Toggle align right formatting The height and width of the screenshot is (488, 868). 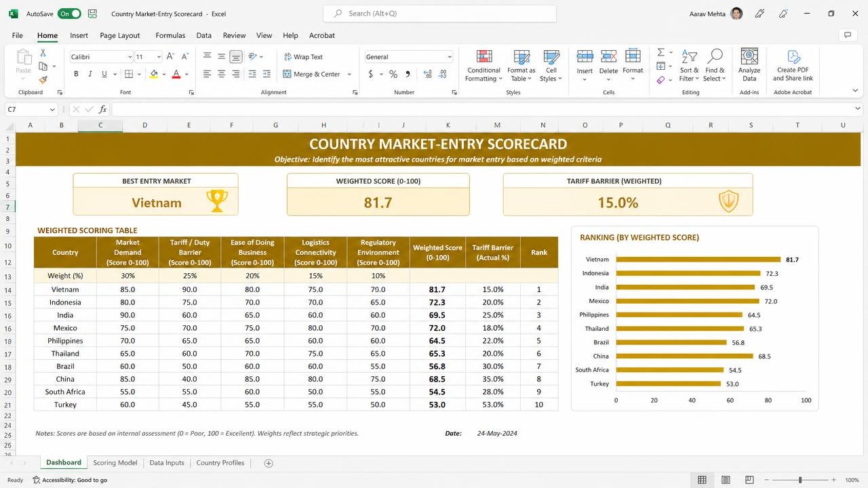click(235, 74)
